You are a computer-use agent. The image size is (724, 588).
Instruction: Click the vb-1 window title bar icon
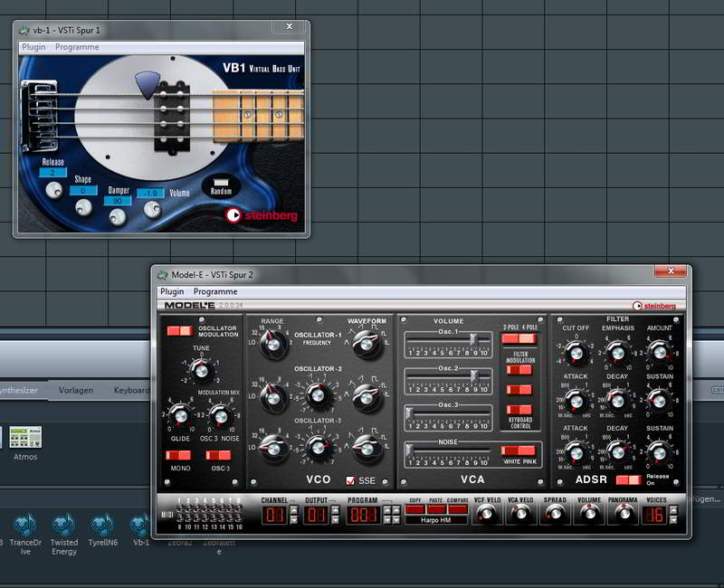click(x=24, y=31)
